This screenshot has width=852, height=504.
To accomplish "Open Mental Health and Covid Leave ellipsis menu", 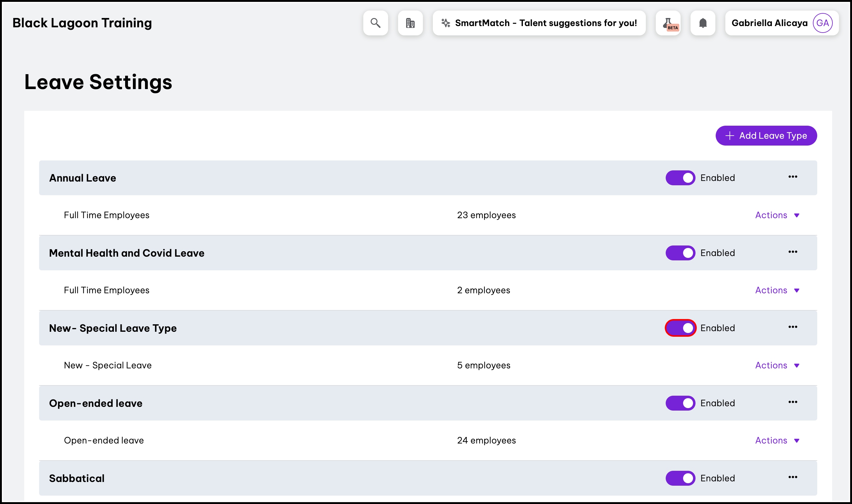I will (793, 252).
